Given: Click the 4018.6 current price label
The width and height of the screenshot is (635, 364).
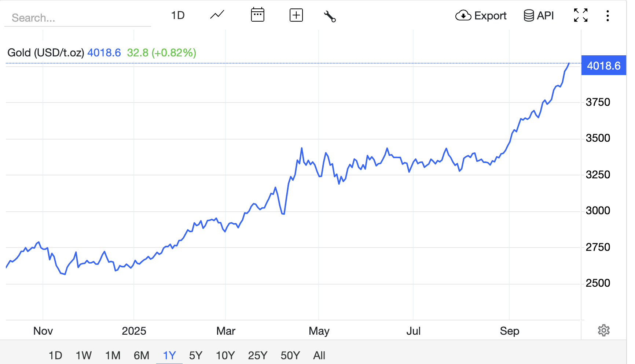Looking at the screenshot, I should [603, 66].
